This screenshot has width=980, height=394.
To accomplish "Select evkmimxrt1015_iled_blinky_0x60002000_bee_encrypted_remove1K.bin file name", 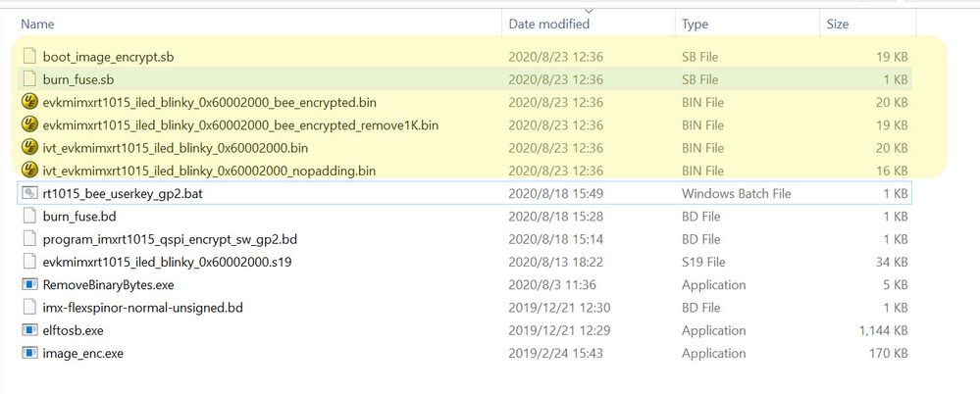I will coord(240,125).
